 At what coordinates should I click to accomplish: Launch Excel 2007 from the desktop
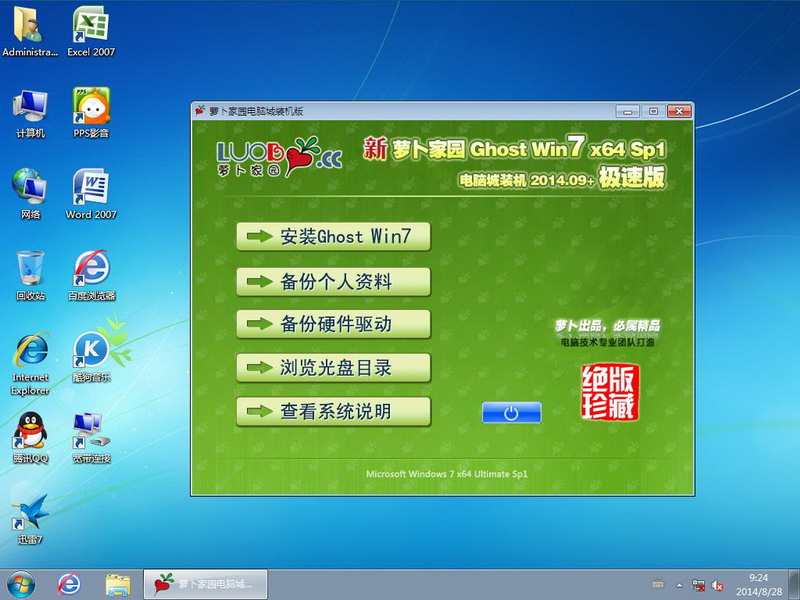(91, 31)
